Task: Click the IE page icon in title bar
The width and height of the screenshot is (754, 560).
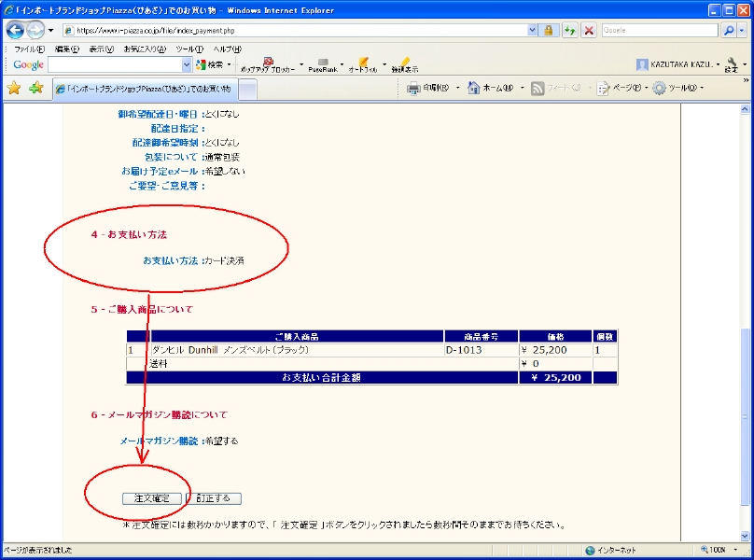Action: 8,9
